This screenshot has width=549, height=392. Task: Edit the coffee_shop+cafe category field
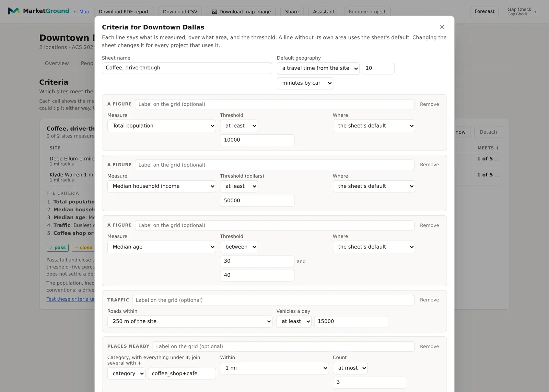coord(182,373)
